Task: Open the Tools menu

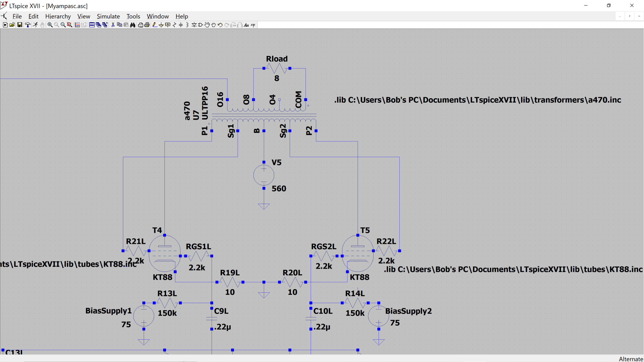Action: click(133, 16)
